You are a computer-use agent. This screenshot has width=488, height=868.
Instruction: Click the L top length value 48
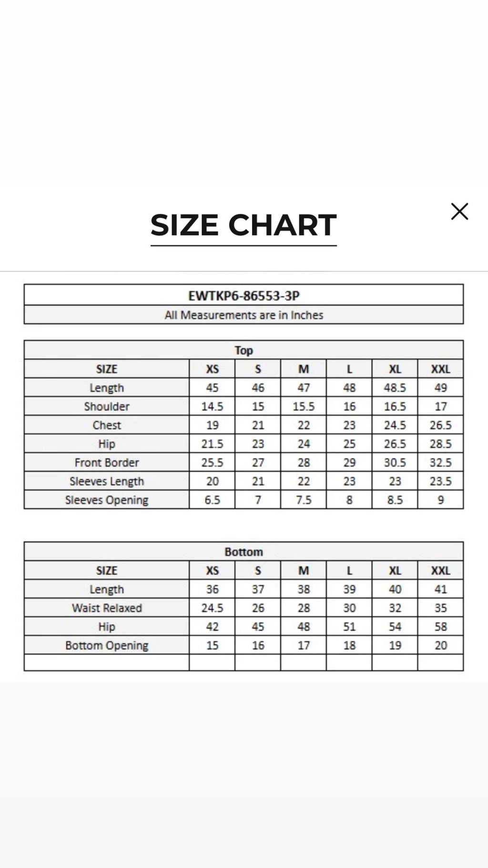(x=349, y=388)
